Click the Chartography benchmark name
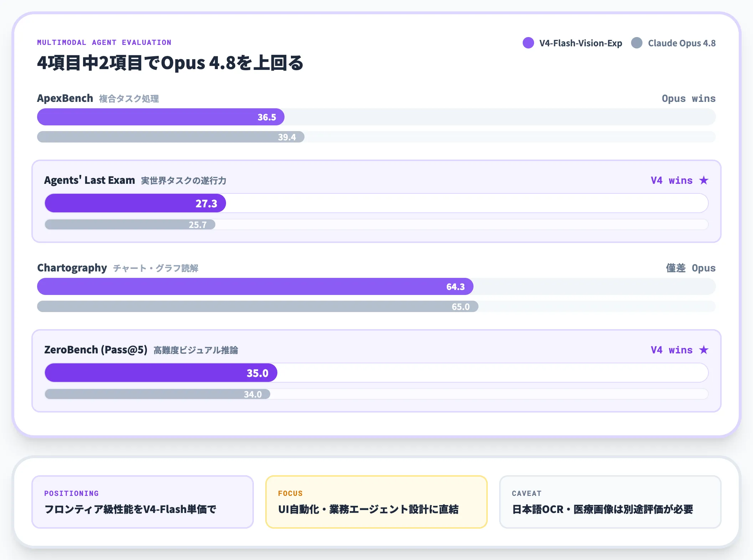Image resolution: width=753 pixels, height=560 pixels. 72,268
